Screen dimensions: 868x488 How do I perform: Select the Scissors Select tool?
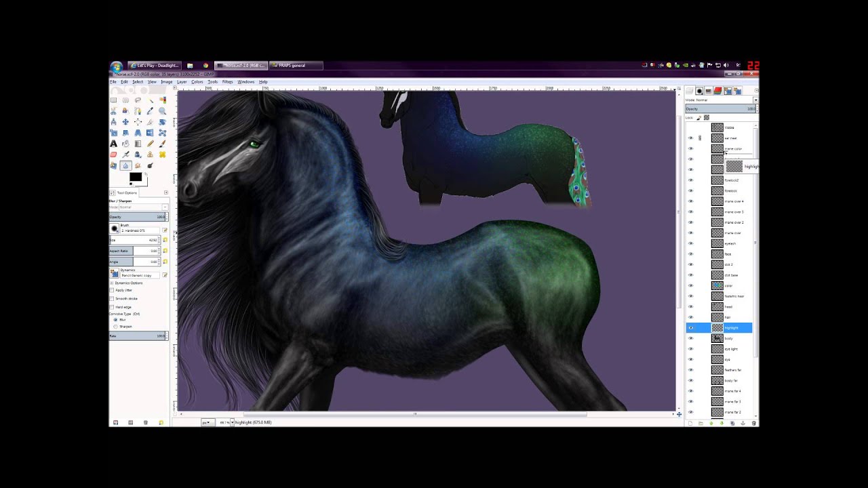click(x=113, y=111)
